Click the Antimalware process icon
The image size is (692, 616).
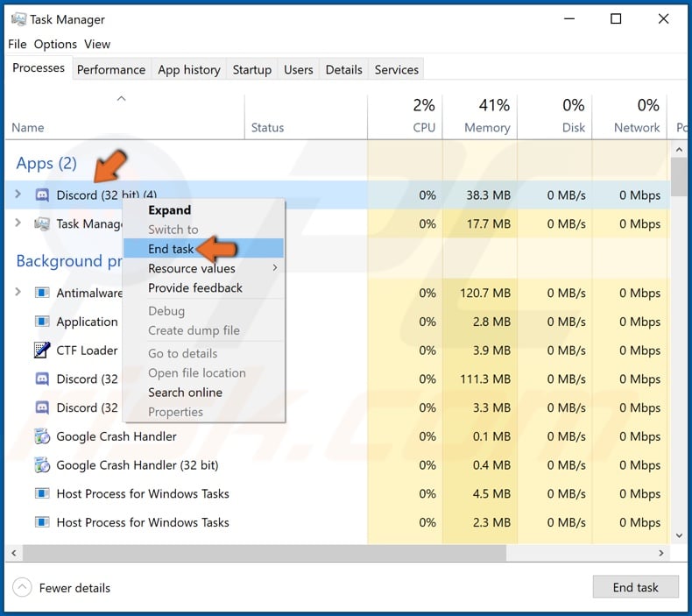[x=42, y=293]
